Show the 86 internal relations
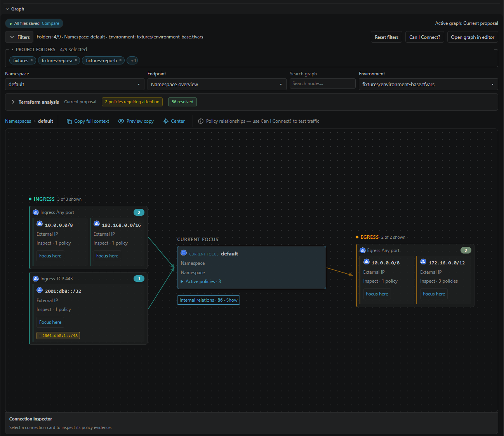504x436 pixels. (x=209, y=300)
